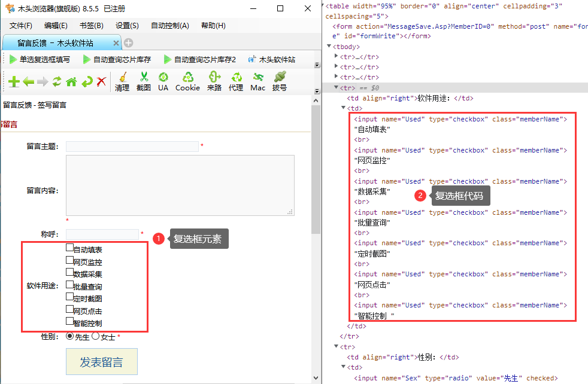Refresh the page with the reload icon
Viewport: 588px width, 384px height.
coord(56,81)
